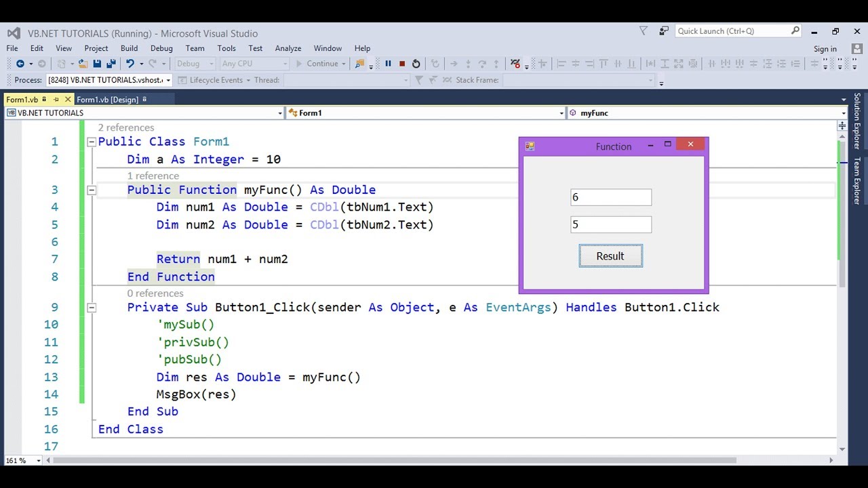Click the Open File folder icon
Viewport: 868px width, 488px height.
83,64
